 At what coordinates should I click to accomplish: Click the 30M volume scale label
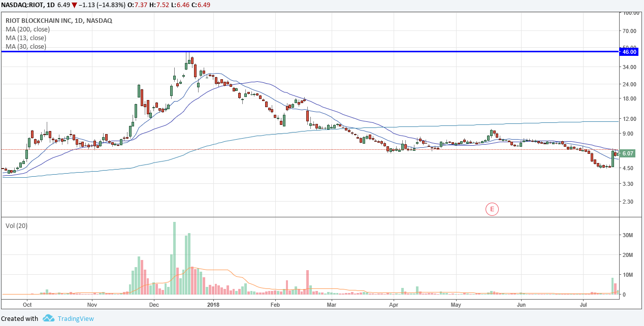pos(628,235)
